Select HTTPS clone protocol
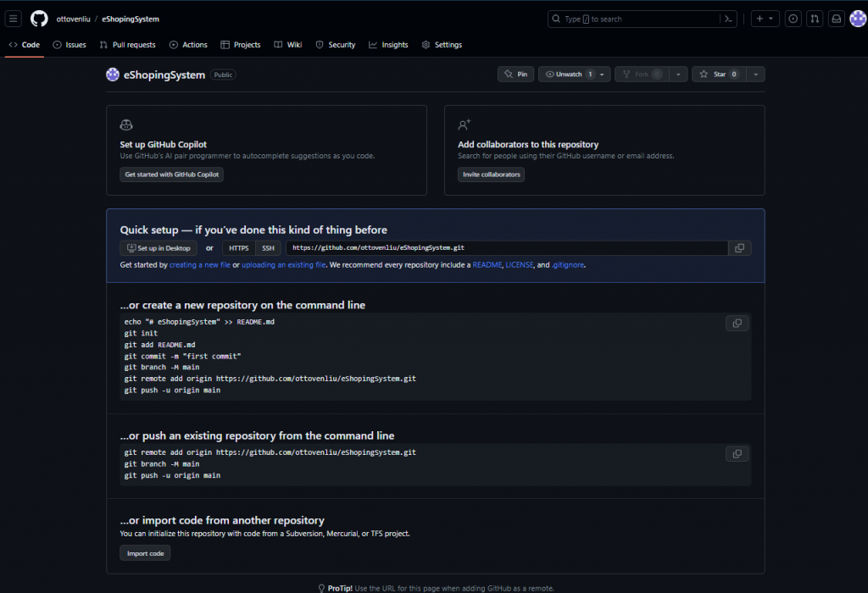 tap(238, 248)
